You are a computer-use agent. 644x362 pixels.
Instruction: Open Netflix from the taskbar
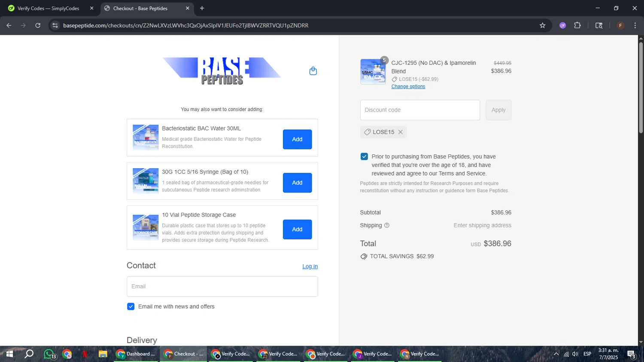pyautogui.click(x=85, y=354)
